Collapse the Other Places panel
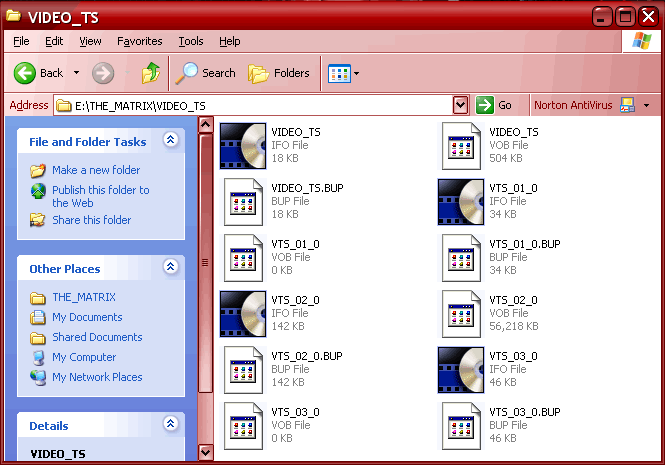Viewport: 665px width, 465px height. pyautogui.click(x=170, y=266)
